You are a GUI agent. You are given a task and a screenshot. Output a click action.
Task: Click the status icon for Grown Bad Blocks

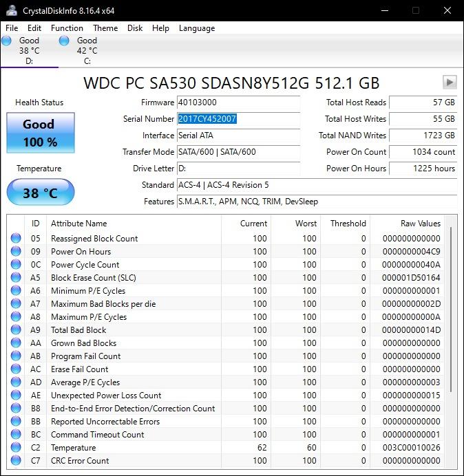[16, 343]
